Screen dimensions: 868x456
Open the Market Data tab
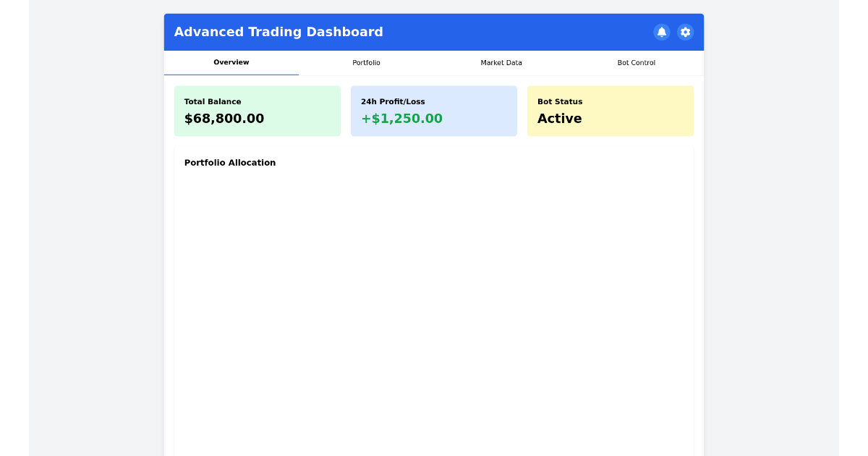501,63
